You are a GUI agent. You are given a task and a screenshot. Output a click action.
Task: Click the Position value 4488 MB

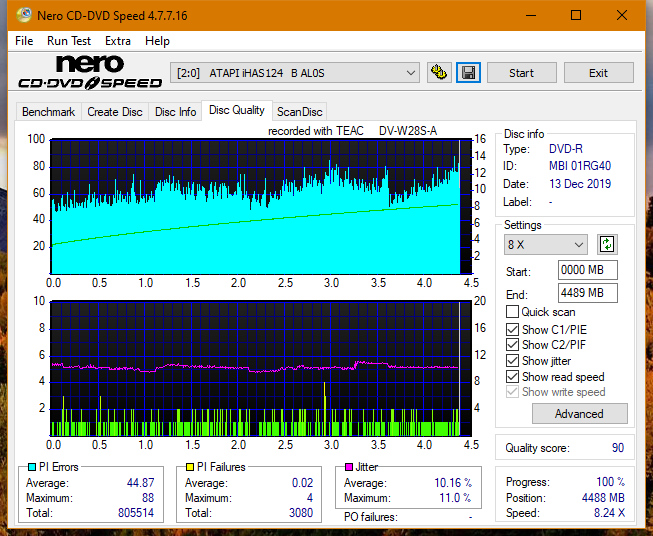[x=603, y=498]
